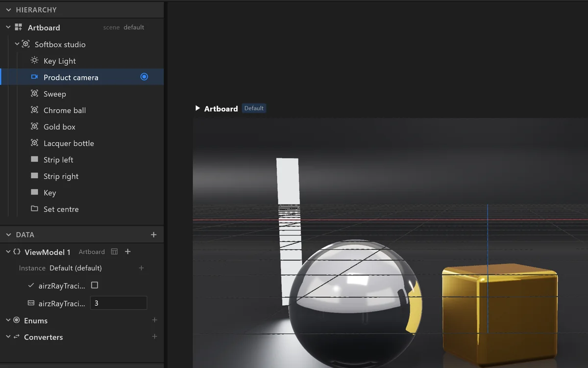Viewport: 588px width, 368px height.
Task: Add a new Enum
Action: pos(154,320)
